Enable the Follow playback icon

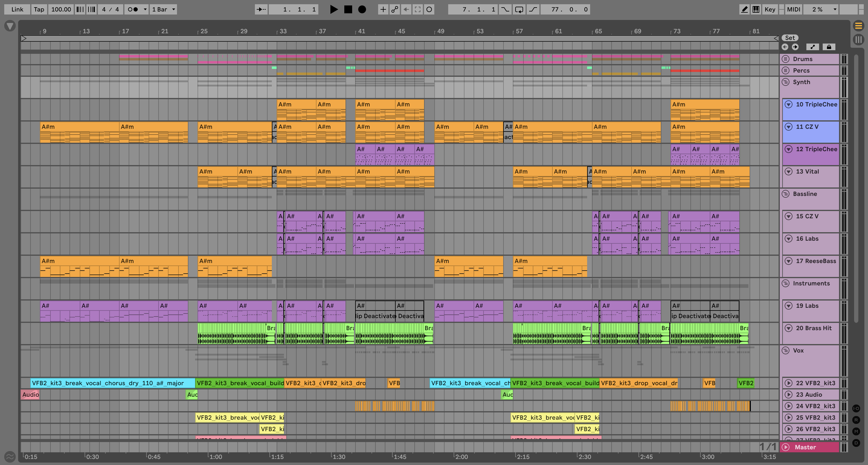[261, 9]
